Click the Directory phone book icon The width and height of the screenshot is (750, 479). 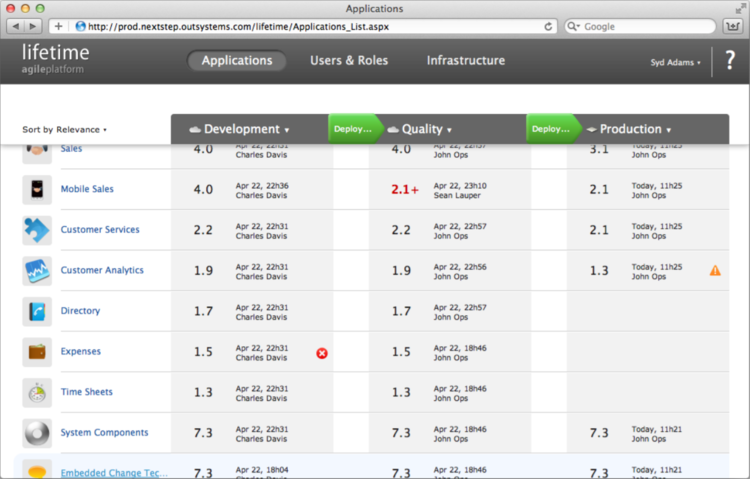(37, 312)
